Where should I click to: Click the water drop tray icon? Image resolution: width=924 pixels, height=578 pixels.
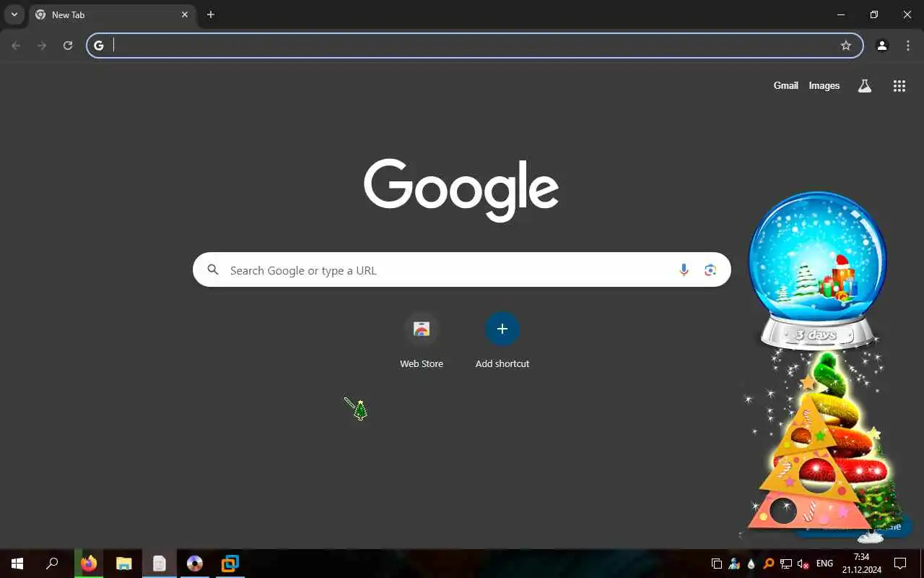pyautogui.click(x=751, y=564)
